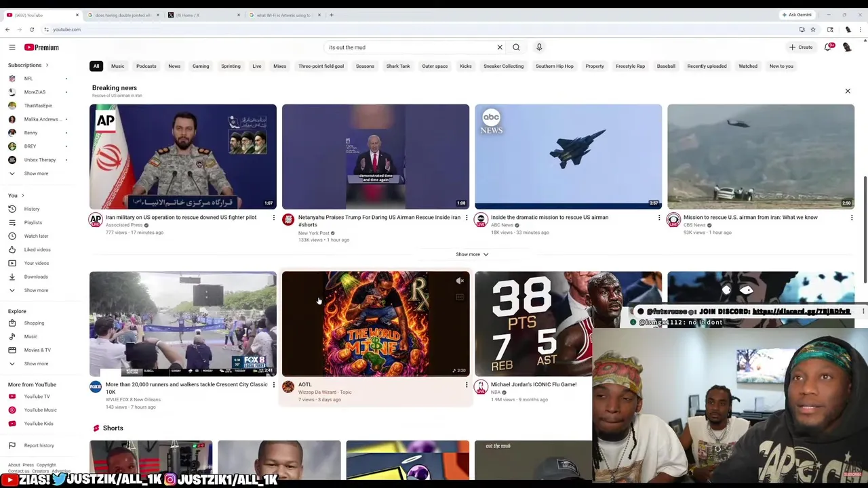Open YouTube TV link

coord(37,396)
